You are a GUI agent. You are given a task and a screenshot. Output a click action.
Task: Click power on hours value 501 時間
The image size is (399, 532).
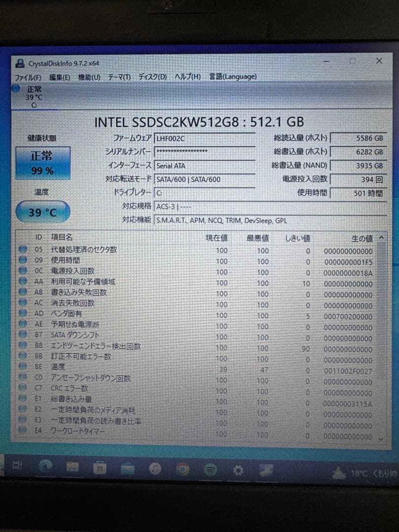tap(359, 193)
